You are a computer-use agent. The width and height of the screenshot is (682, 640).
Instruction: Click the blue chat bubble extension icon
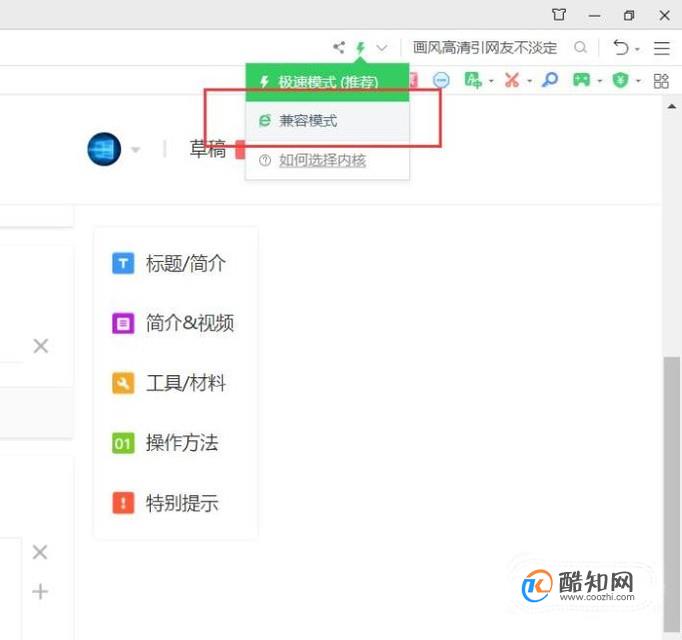pyautogui.click(x=441, y=80)
